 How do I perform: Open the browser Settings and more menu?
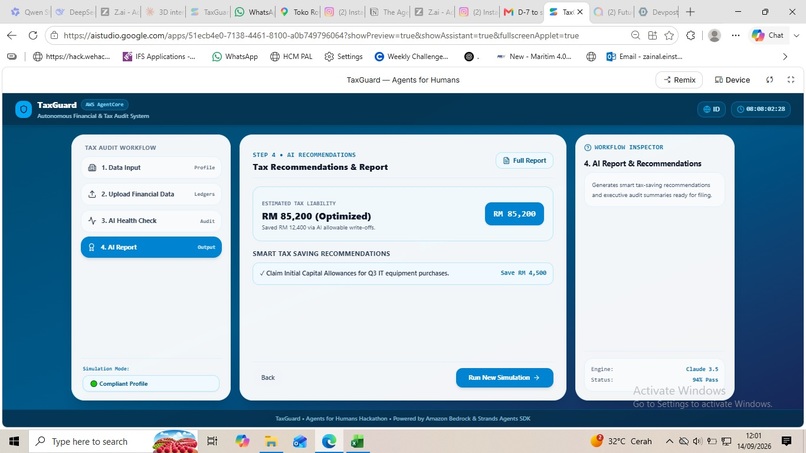click(x=736, y=35)
